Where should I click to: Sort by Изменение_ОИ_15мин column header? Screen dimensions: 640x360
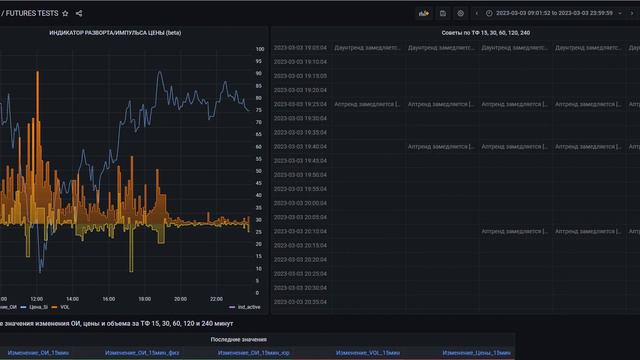(38, 353)
